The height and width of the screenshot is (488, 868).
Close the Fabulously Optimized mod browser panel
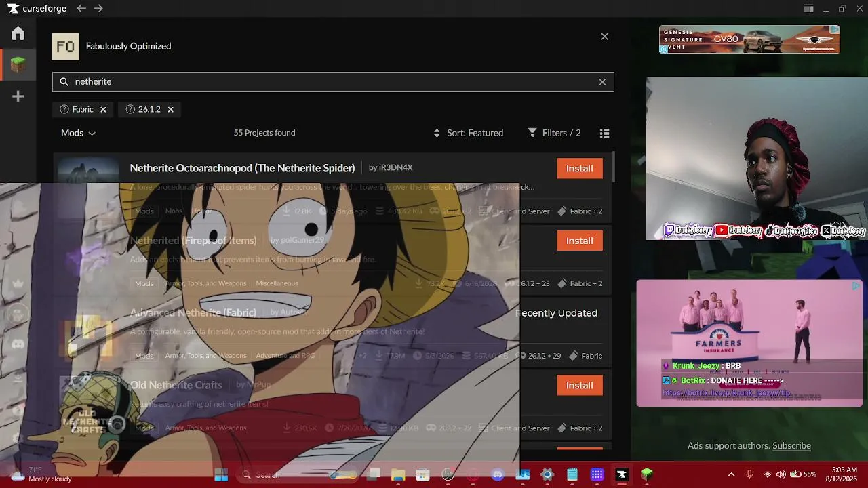point(604,37)
